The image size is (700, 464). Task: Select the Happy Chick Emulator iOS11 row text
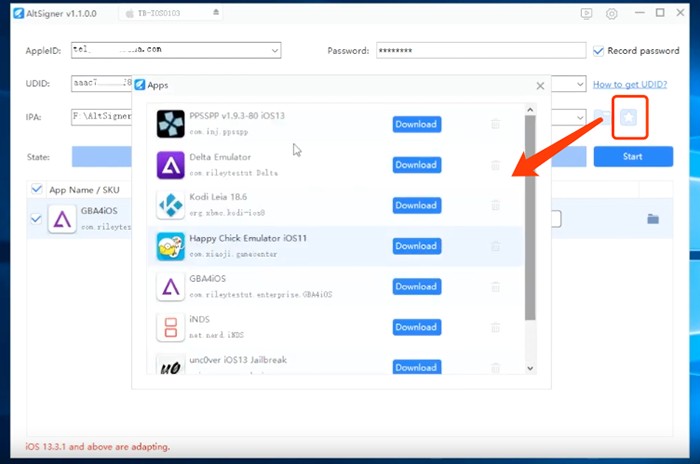tap(248, 238)
